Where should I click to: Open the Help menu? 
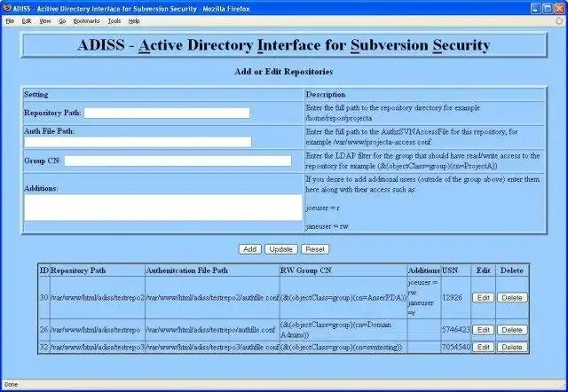click(134, 21)
